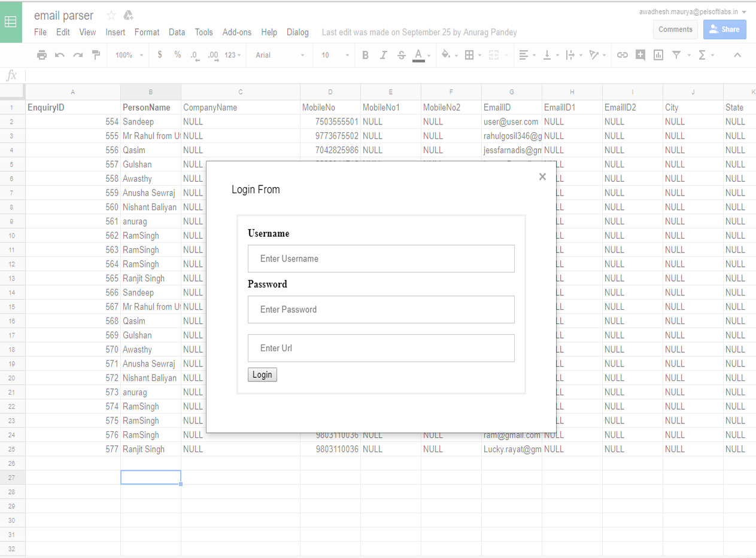Star the email parser document
This screenshot has width=756, height=558.
pos(111,16)
